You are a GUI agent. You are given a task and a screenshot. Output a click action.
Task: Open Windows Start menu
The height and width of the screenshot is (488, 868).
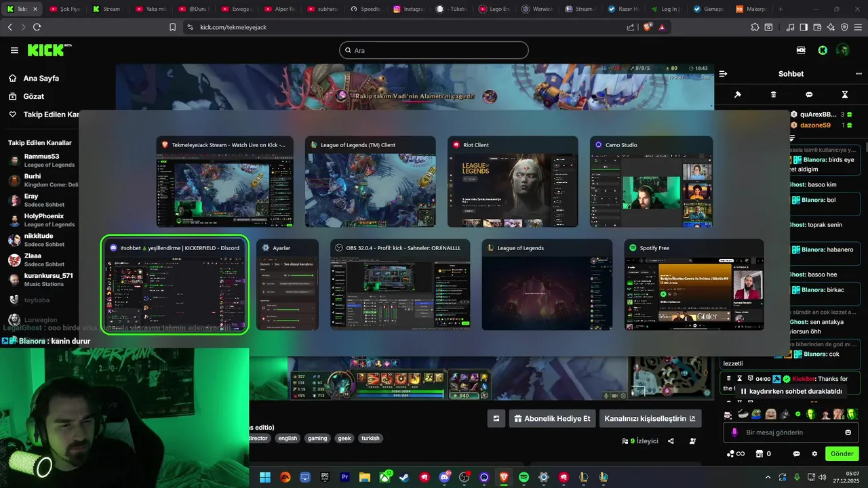265,477
